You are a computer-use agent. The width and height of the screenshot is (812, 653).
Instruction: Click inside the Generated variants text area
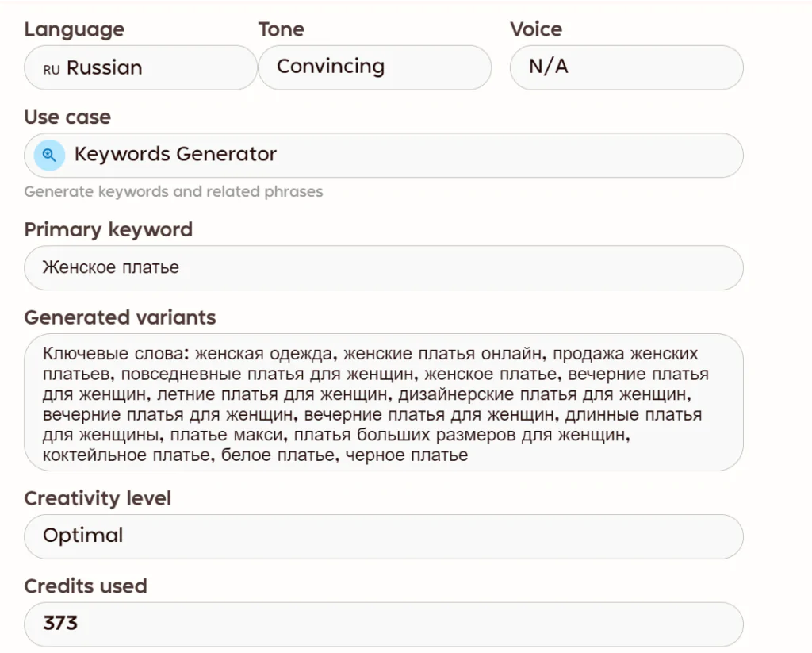384,402
